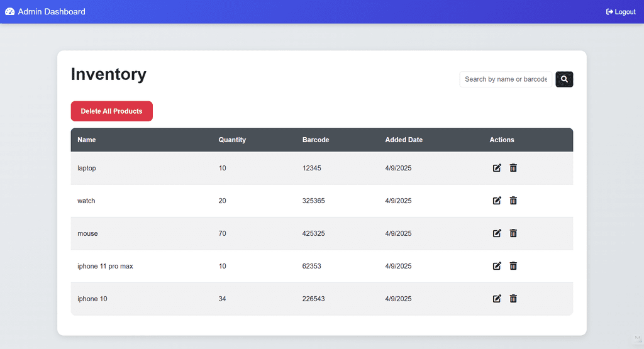Click the Name column header
Viewport: 644px width, 349px height.
(x=87, y=140)
